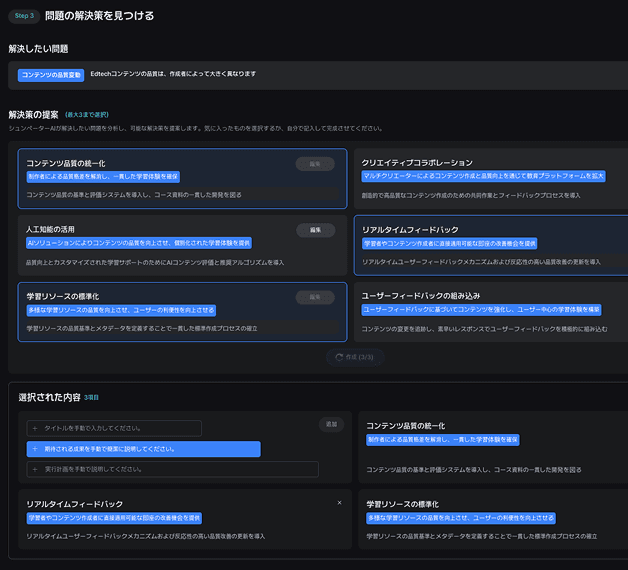Click the refresh icon in 作成 (3/3) button

[340, 357]
